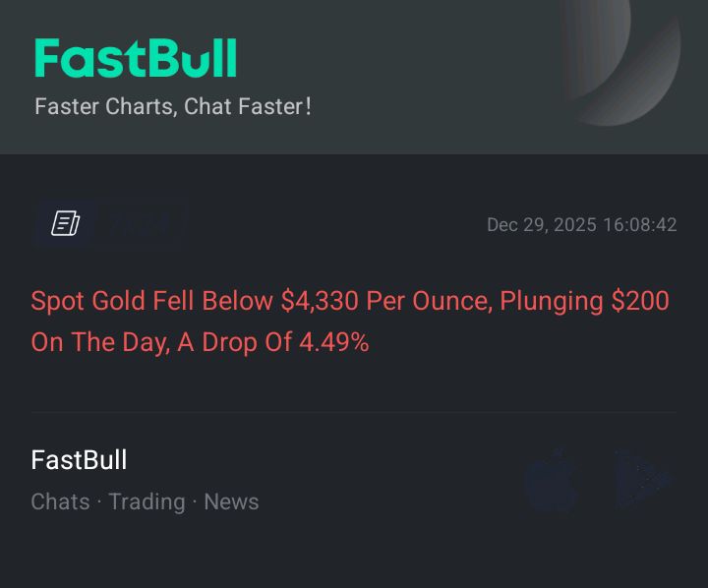Click the "Dec 29, 2025" date
The width and height of the screenshot is (708, 588).
[541, 225]
